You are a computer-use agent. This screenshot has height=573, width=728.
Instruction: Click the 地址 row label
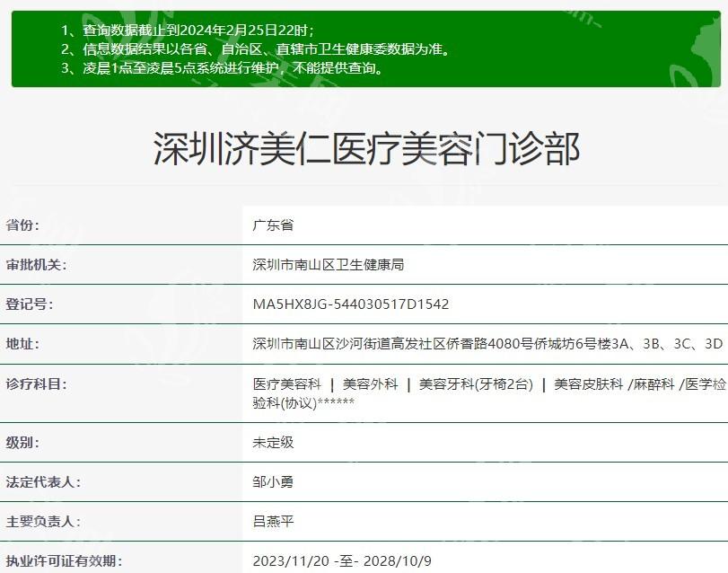23,344
